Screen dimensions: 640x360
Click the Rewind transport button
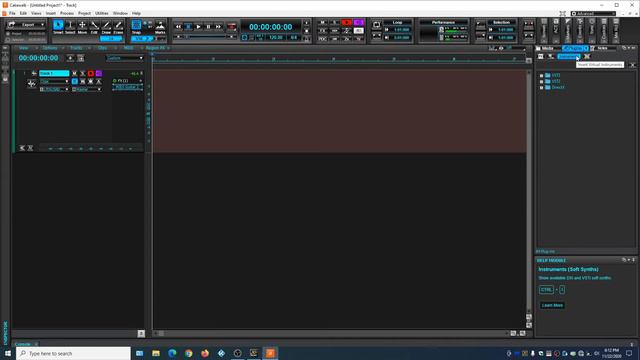click(x=178, y=27)
